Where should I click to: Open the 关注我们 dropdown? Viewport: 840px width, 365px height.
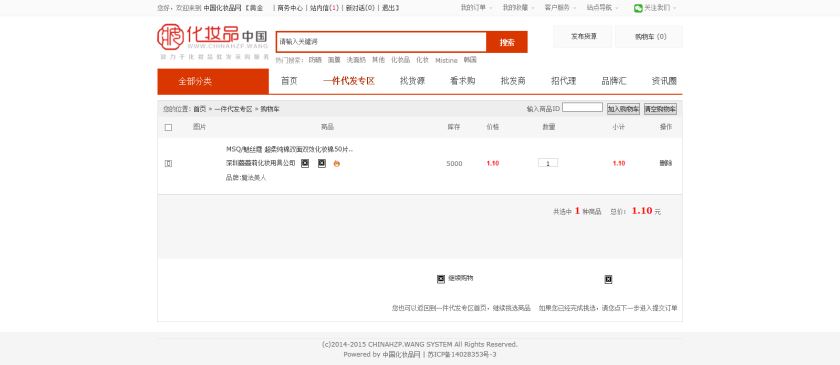[659, 8]
